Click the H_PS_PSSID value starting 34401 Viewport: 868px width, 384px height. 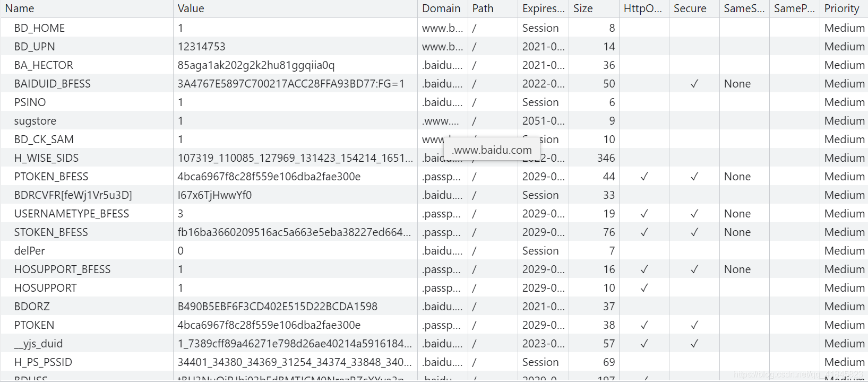[295, 362]
